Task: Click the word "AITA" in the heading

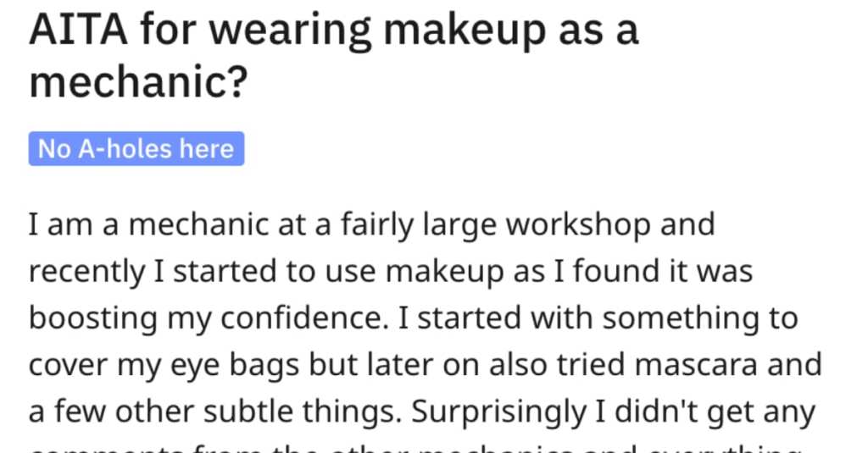Action: [79, 30]
